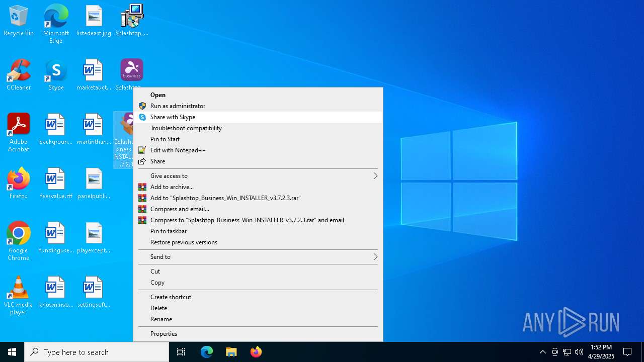Select the Firefox desktop shortcut
The width and height of the screenshot is (644, 362).
19,184
